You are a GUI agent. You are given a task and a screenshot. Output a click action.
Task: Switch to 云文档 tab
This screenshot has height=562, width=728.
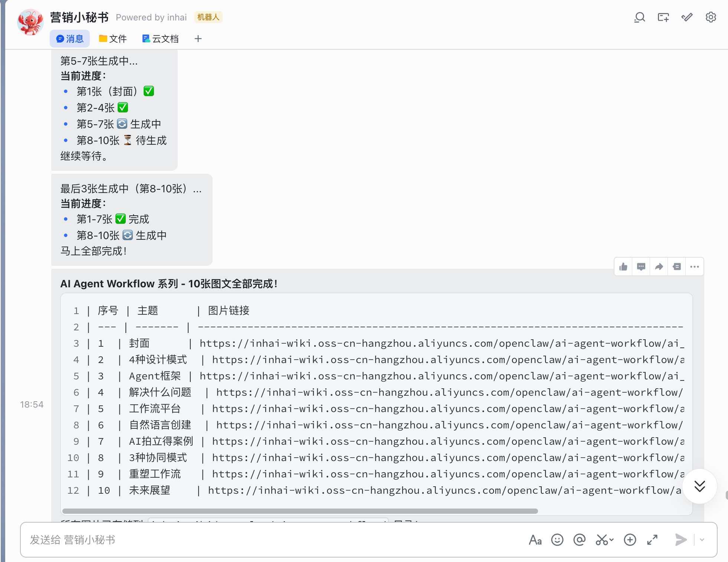click(x=160, y=39)
